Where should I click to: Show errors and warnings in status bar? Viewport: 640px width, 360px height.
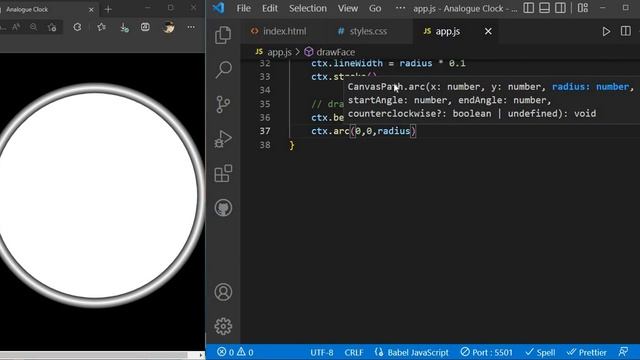click(235, 352)
